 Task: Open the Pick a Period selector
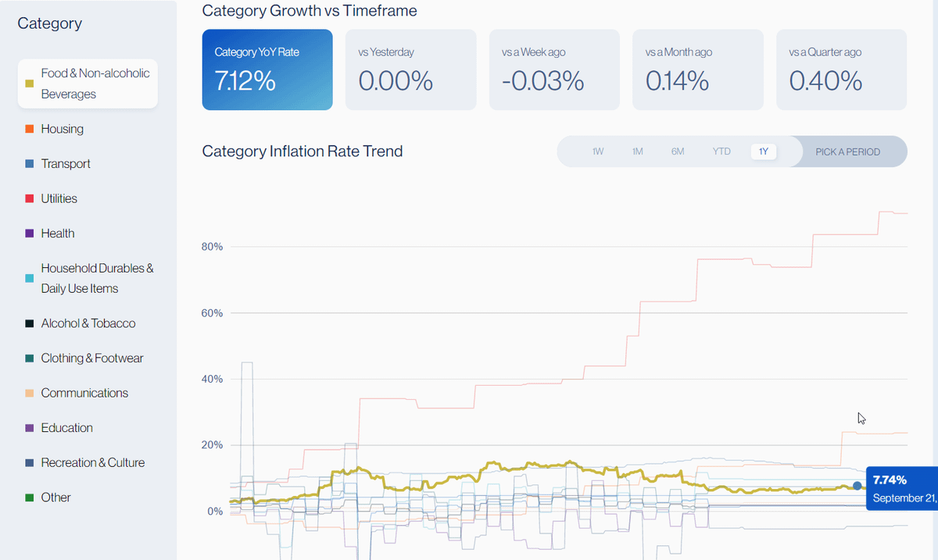847,152
